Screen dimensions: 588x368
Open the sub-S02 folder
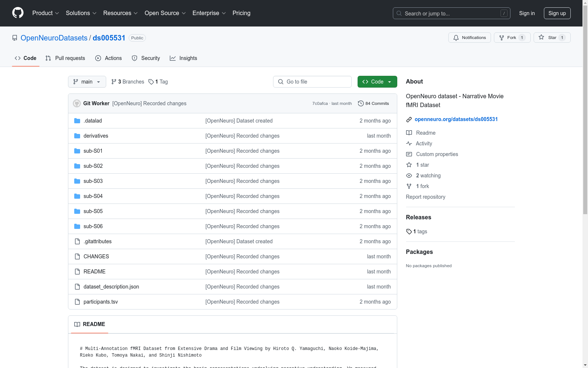(x=93, y=166)
